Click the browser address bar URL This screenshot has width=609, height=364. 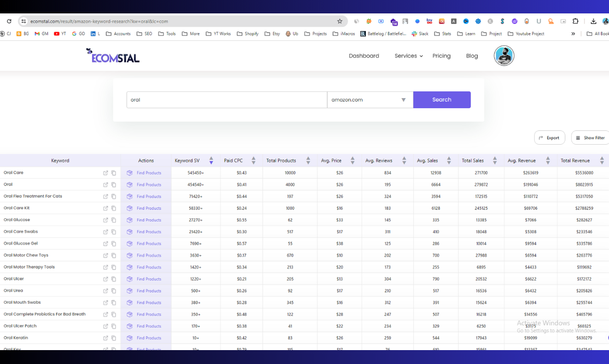coord(99,21)
